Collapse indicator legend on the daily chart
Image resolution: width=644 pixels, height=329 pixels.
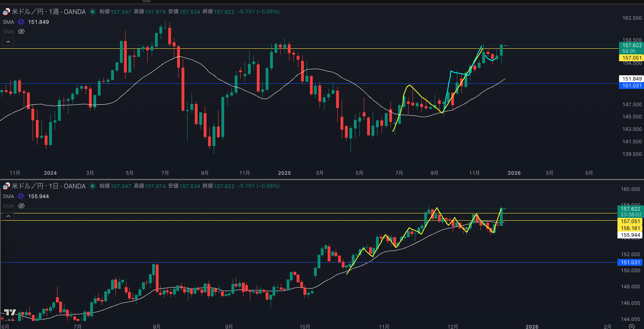pos(8,216)
